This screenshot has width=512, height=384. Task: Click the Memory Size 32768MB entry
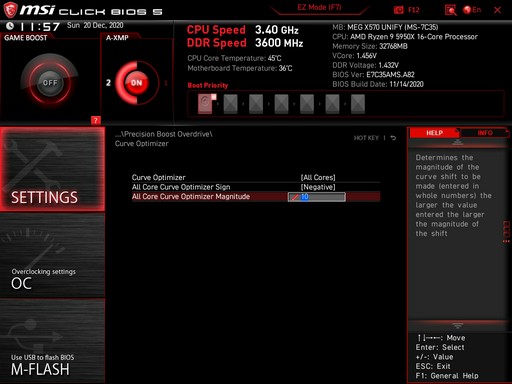click(x=370, y=46)
